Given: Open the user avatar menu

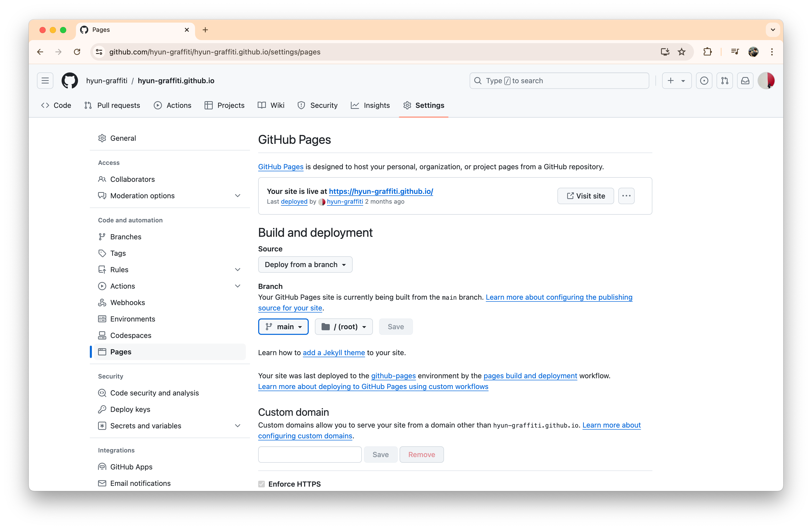Looking at the screenshot, I should (x=766, y=81).
